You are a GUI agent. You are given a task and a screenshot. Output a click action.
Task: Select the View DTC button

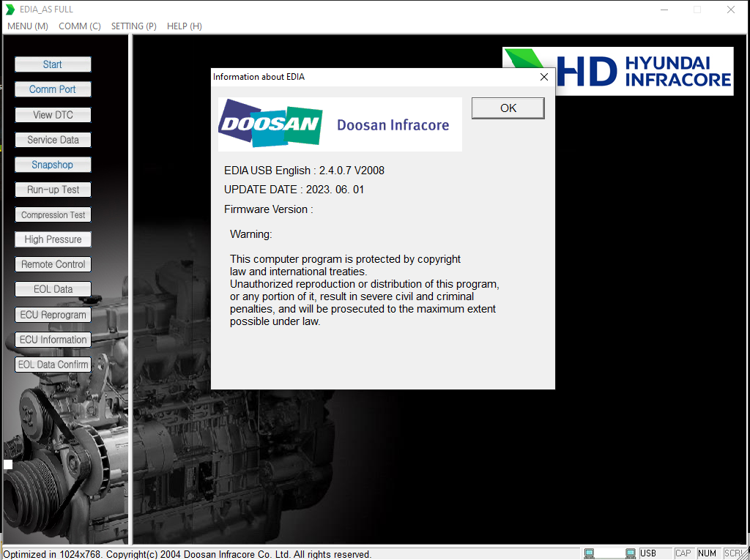53,115
